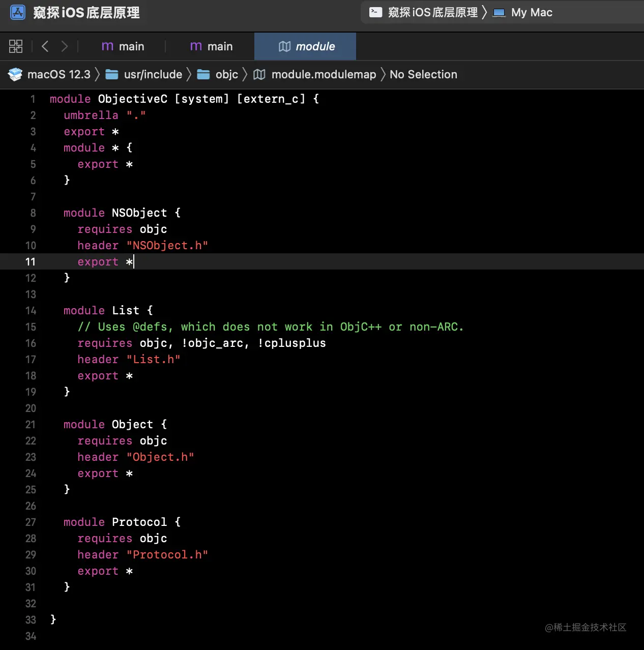Click the "Protocol.h" string
The image size is (644, 650).
(167, 555)
